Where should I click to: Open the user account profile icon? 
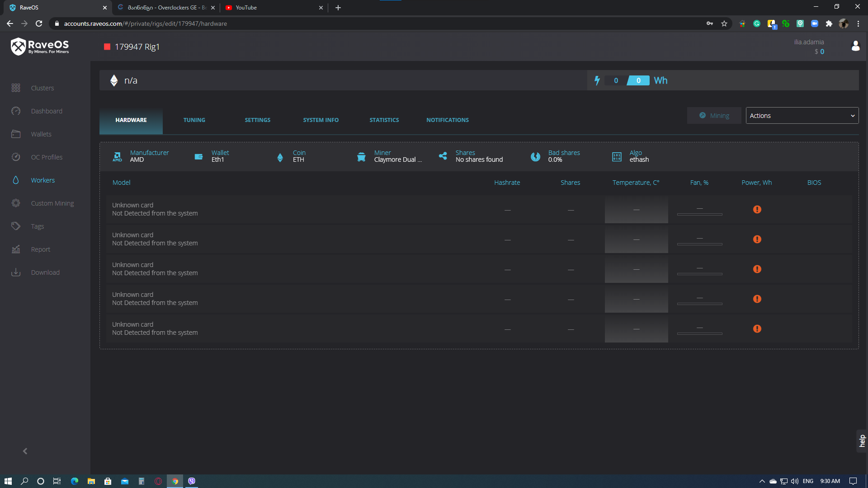855,46
